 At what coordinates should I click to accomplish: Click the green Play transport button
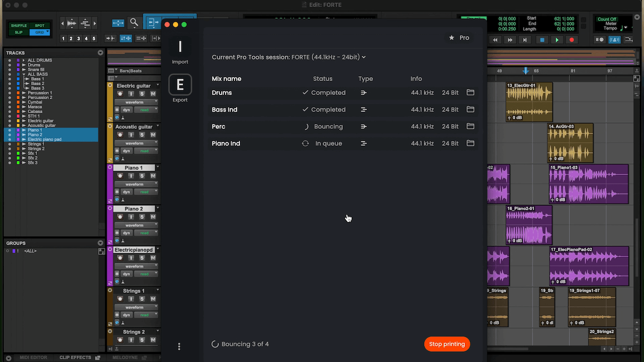tap(557, 40)
